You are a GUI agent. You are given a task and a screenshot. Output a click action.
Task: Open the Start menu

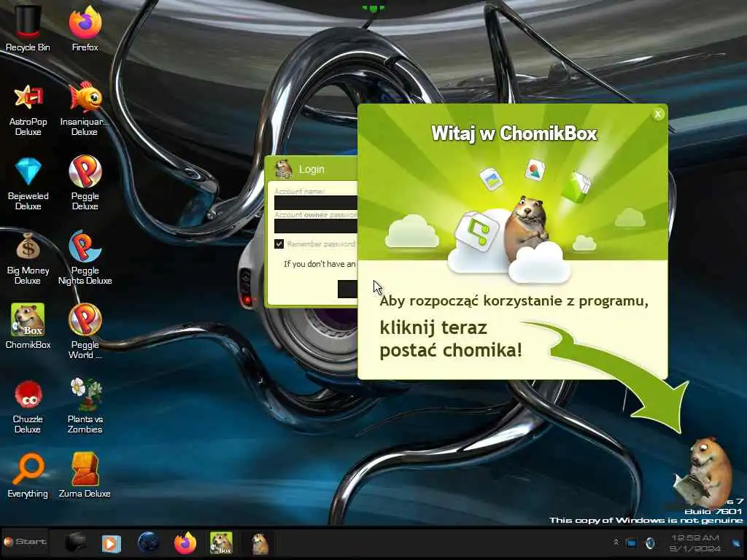click(26, 542)
